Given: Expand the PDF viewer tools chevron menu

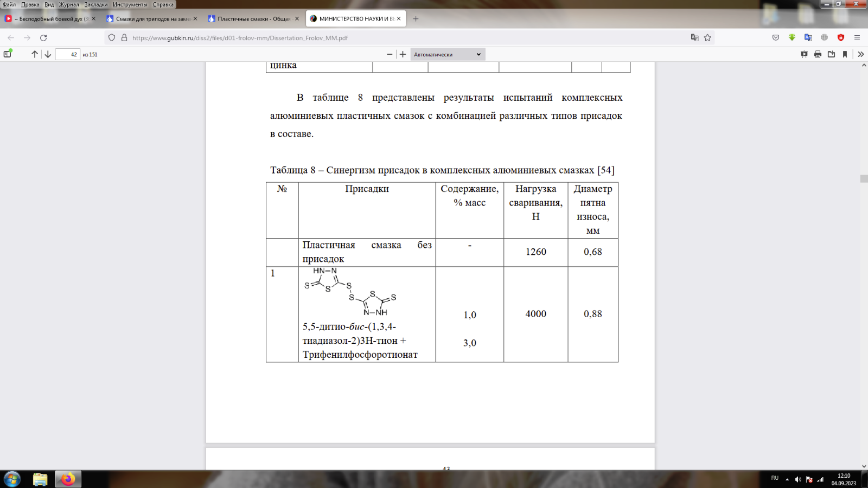Looking at the screenshot, I should pos(861,54).
